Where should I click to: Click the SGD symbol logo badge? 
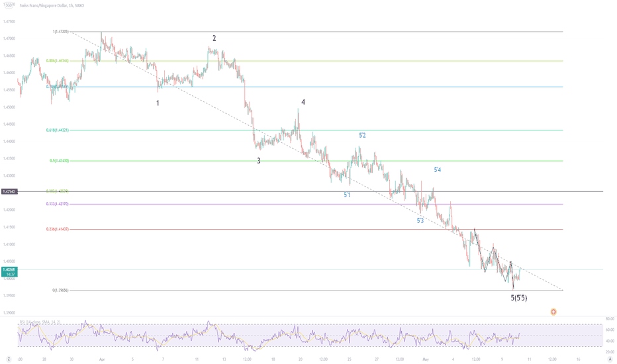pyautogui.click(x=9, y=5)
